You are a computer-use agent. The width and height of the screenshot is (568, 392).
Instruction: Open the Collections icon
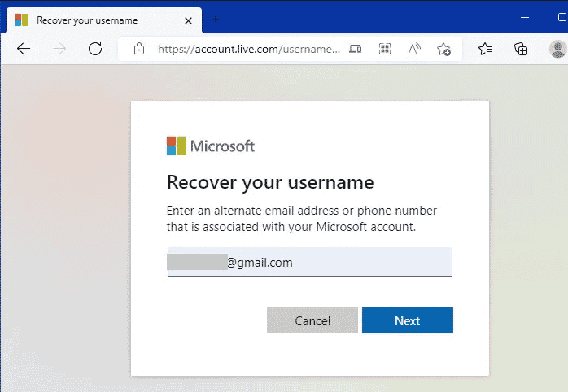(521, 49)
